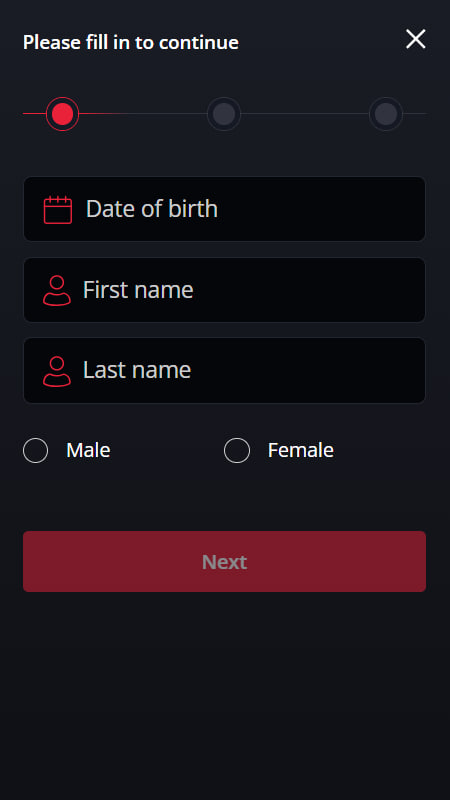This screenshot has width=450, height=800.
Task: Jump to the second step circle
Action: [224, 114]
